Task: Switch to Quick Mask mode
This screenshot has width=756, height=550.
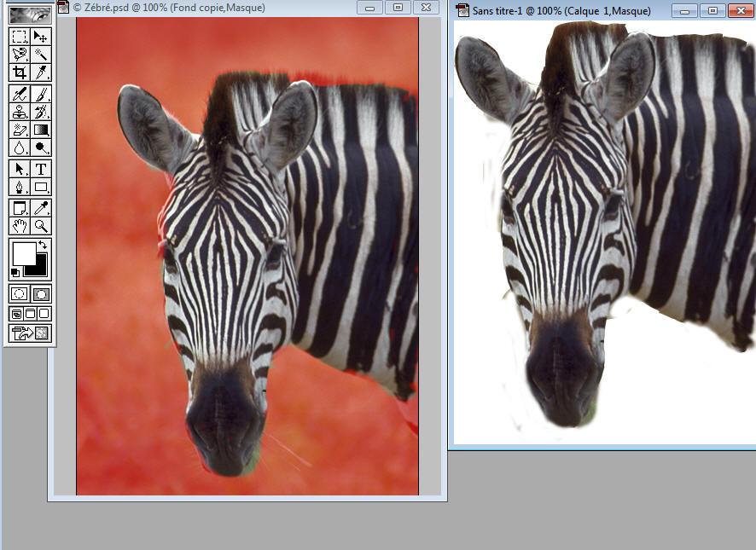Action: [x=40, y=293]
